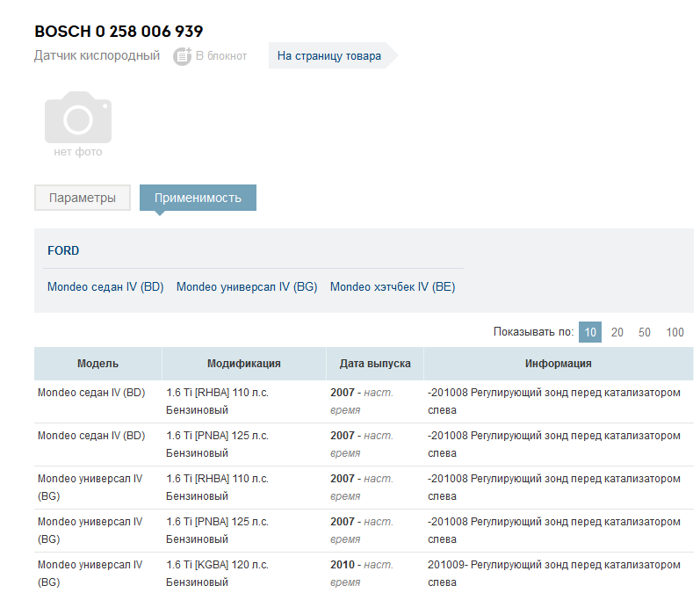Switch to the Параметры tab
This screenshot has height=600, width=700.
point(83,198)
